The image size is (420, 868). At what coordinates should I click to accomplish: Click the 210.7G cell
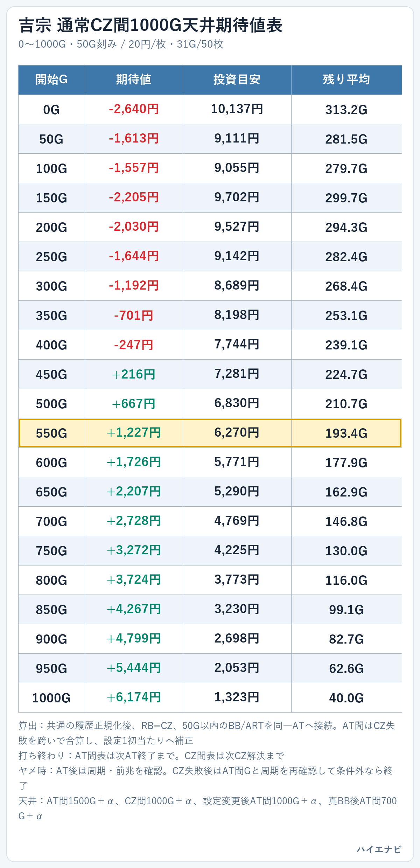[346, 404]
